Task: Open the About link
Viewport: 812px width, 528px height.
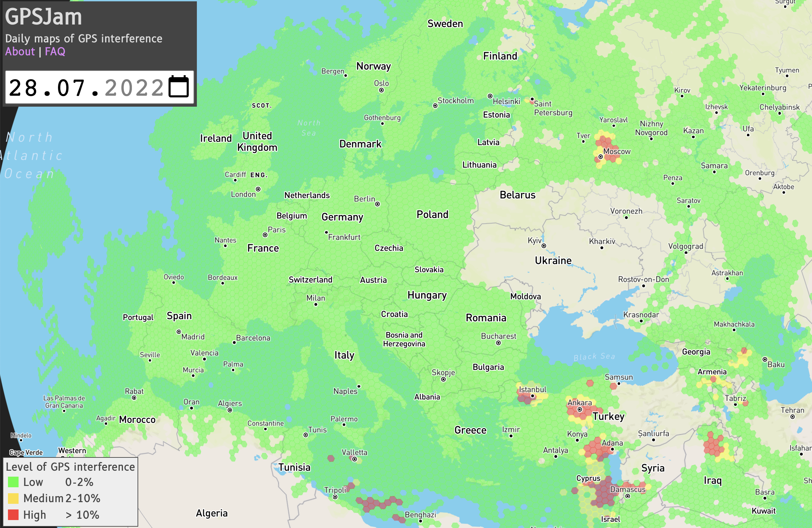Action: (20, 51)
